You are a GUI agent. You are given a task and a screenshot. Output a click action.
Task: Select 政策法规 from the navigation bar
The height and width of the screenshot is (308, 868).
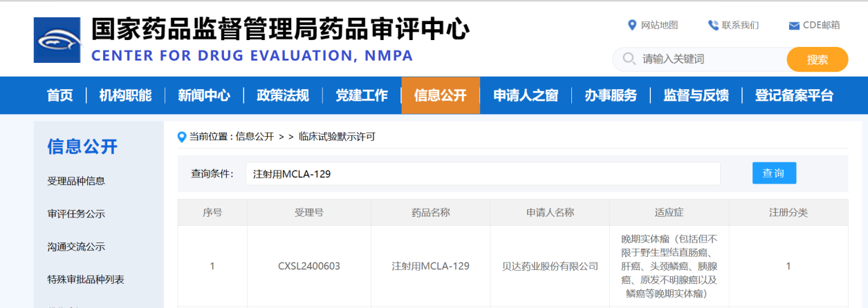coord(283,96)
